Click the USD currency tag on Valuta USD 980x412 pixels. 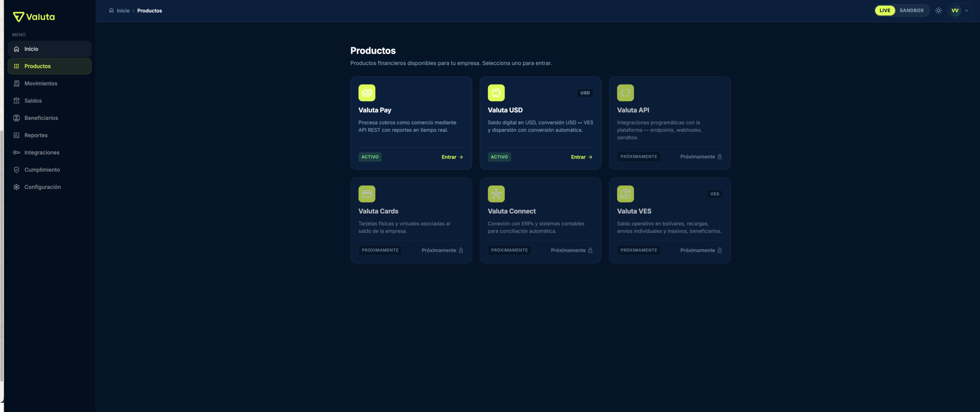click(585, 93)
